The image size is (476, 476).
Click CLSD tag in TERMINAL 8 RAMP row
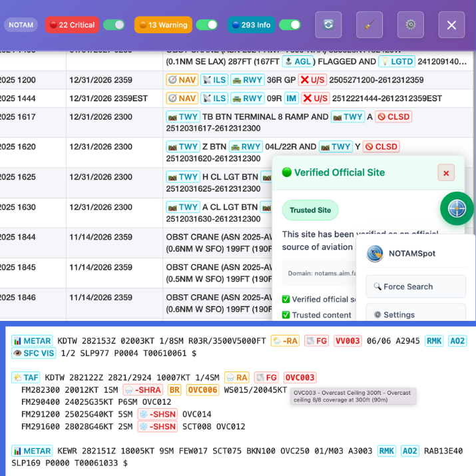click(x=393, y=117)
